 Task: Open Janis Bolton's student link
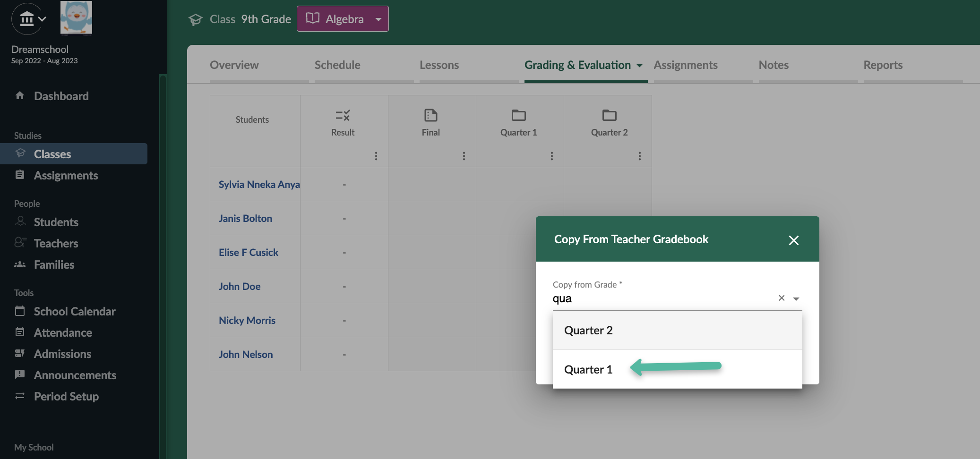(245, 218)
